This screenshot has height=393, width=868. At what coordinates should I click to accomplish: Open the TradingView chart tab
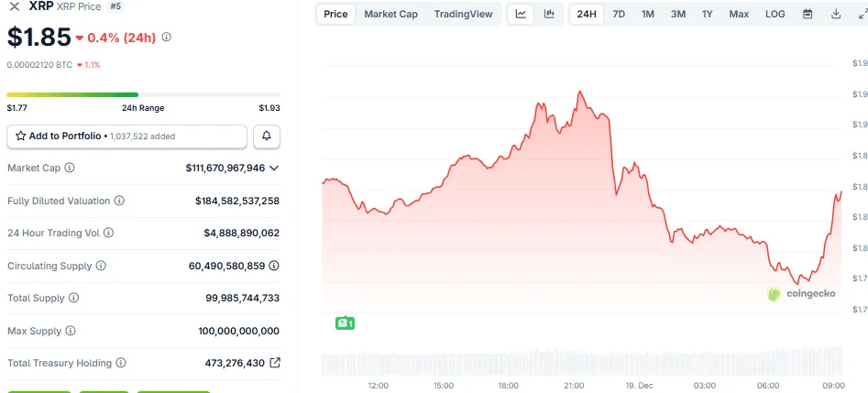coord(463,14)
